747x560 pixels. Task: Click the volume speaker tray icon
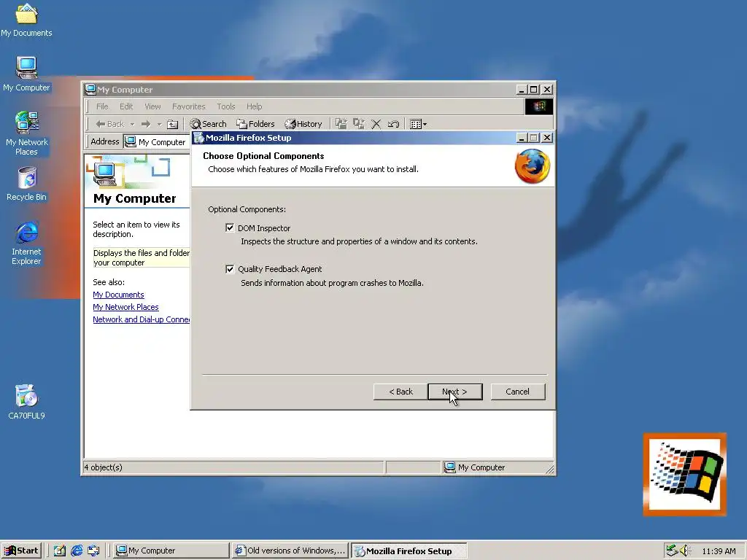tap(685, 551)
